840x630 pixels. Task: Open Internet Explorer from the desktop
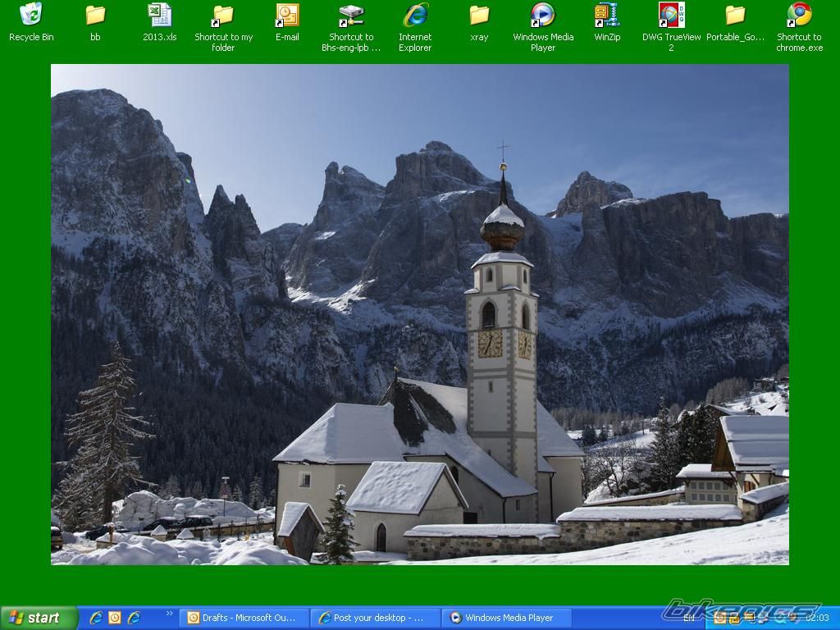pos(415,15)
